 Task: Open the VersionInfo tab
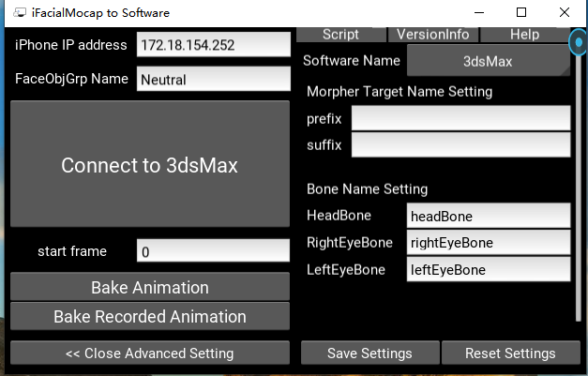[432, 35]
